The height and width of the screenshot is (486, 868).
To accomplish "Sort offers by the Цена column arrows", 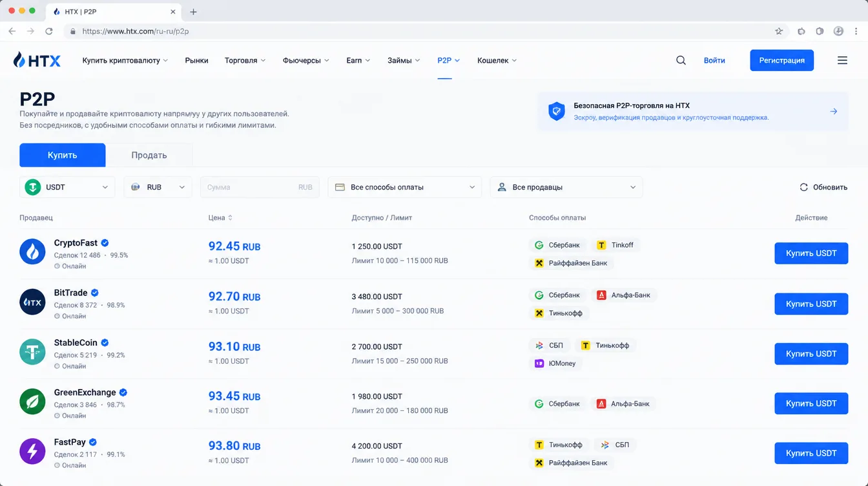I will [230, 218].
